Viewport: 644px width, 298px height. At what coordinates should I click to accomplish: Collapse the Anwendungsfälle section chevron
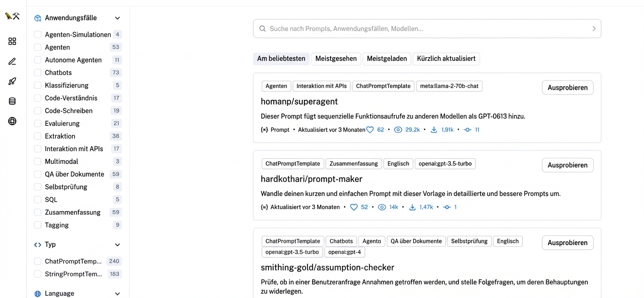coord(117,18)
